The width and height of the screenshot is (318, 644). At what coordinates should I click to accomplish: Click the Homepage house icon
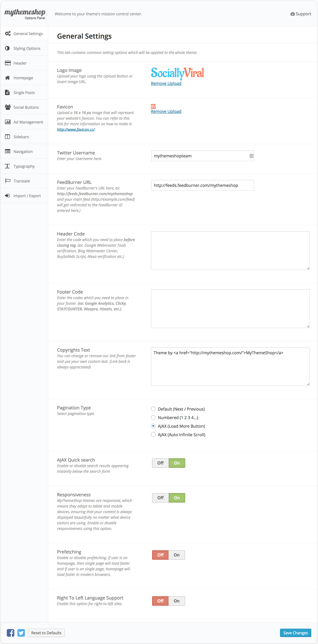tap(8, 78)
